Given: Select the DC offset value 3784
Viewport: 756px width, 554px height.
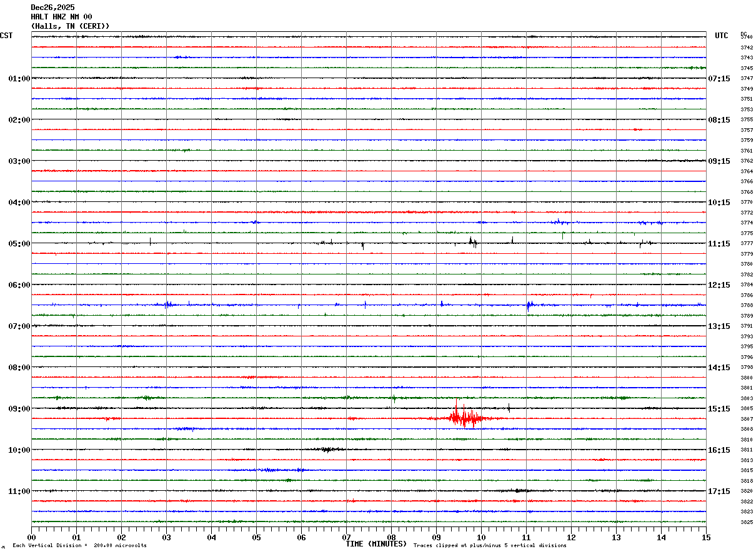Looking at the screenshot, I should pos(747,285).
